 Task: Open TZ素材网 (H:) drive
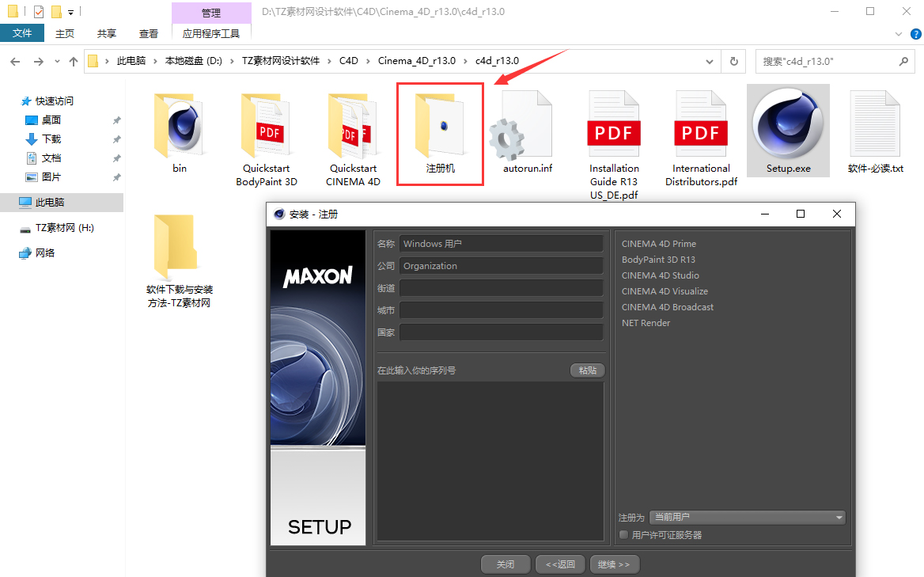click(64, 228)
